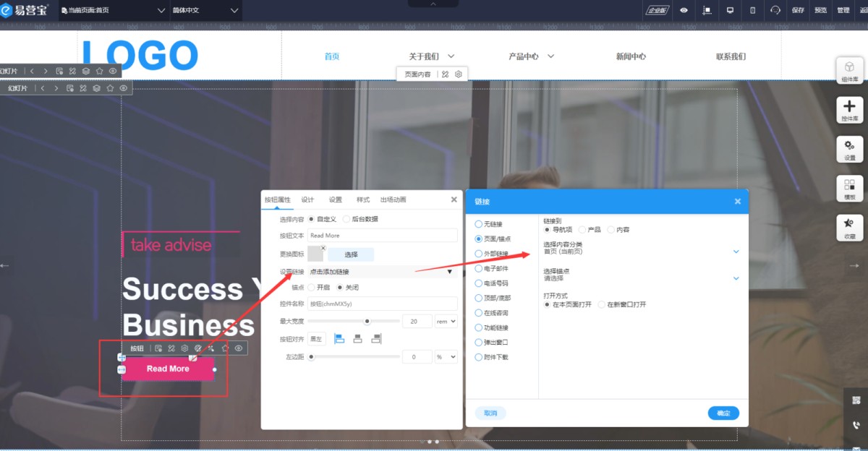Open 选择锚点 请选择 dropdown

click(642, 278)
